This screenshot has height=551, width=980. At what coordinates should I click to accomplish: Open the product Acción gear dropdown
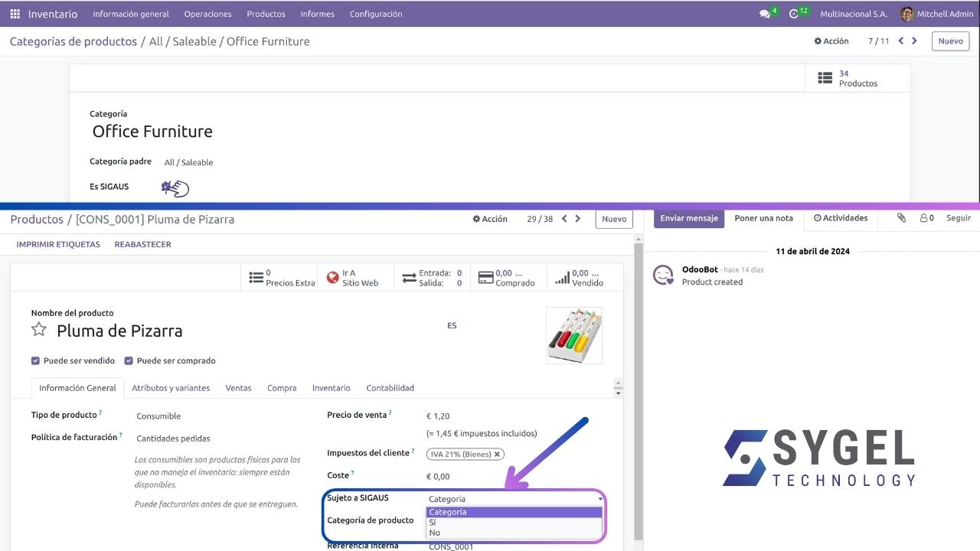pyautogui.click(x=490, y=219)
